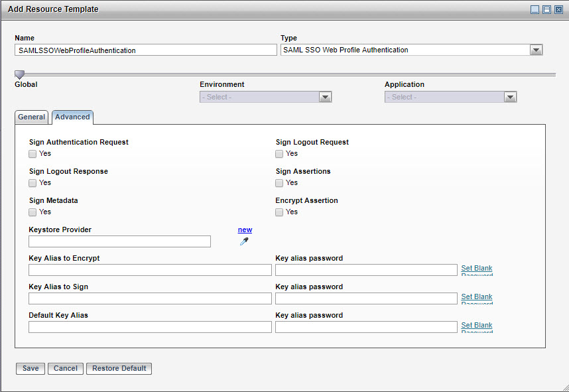Toggle the Sign Logout Request checkbox
The width and height of the screenshot is (569, 392).
[x=279, y=154]
